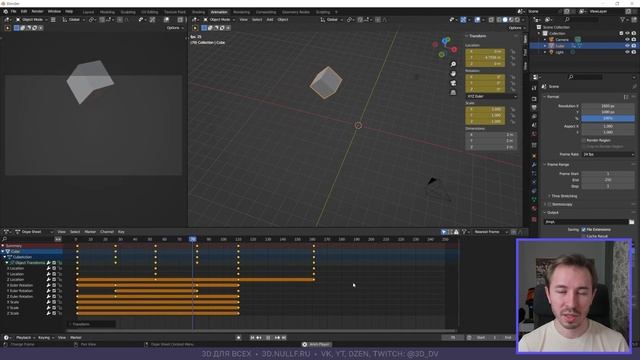
Task: Toggle perspective/orthographic grid gizmo icon
Action: click(453, 92)
